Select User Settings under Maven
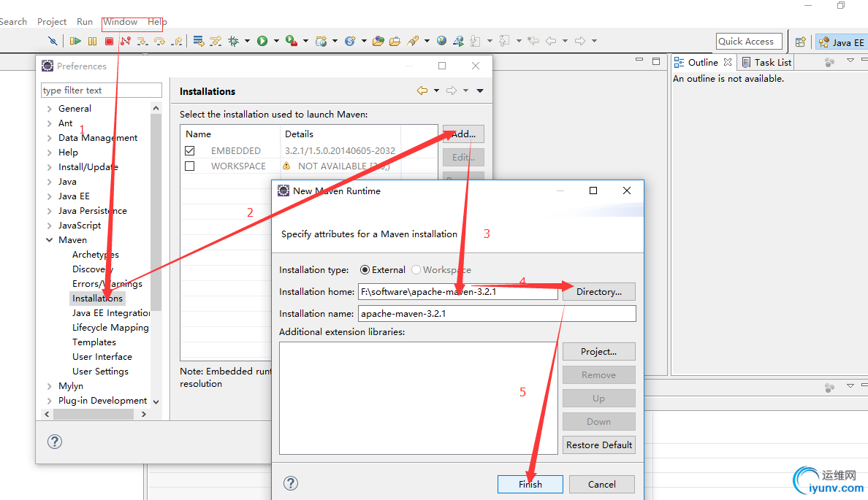868x500 pixels. click(x=100, y=371)
